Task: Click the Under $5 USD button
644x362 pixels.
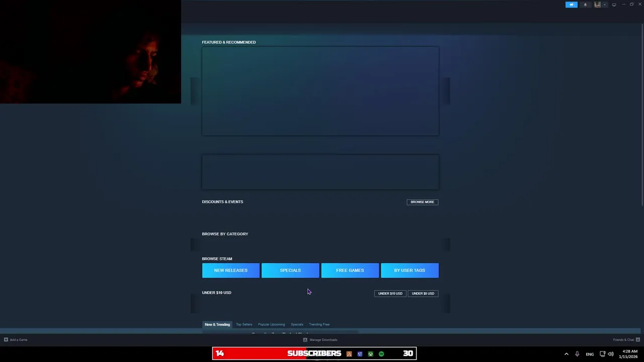Action: point(423,294)
